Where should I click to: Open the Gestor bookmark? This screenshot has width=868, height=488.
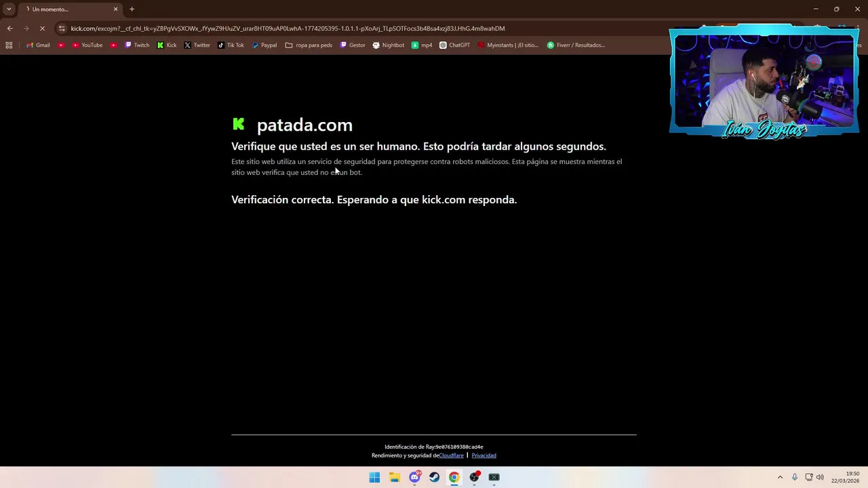(353, 45)
